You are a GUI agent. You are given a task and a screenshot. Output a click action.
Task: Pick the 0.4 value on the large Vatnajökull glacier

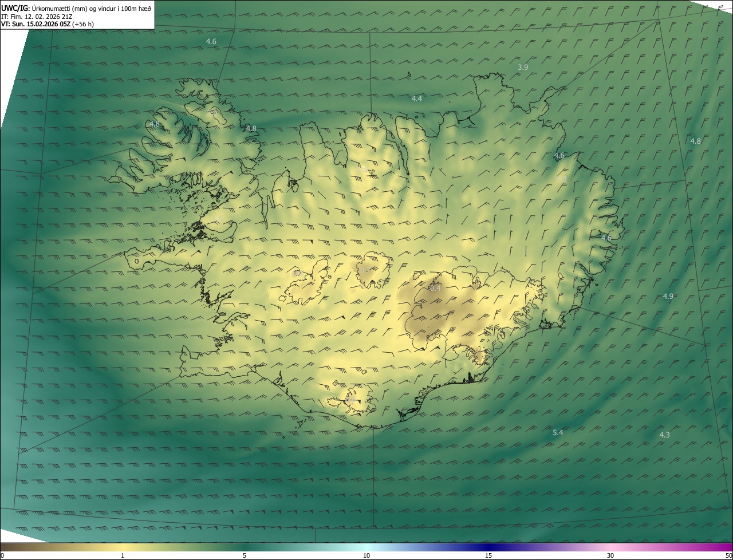pyautogui.click(x=435, y=289)
